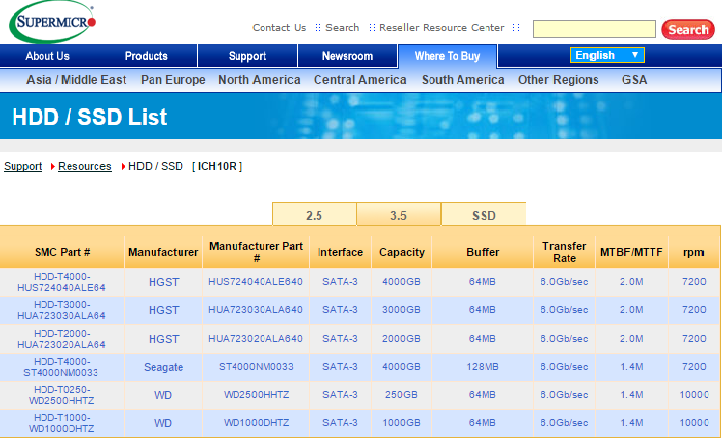Click manufacturer part HUA723030ALA640

(256, 310)
